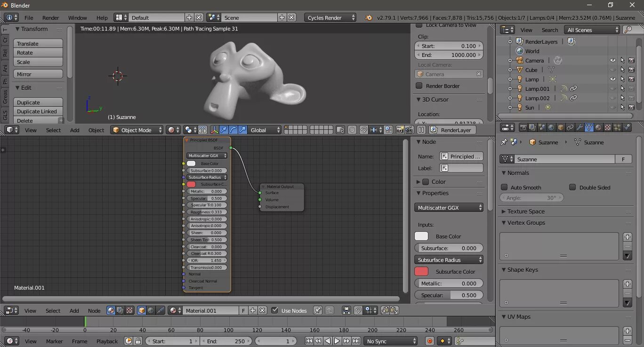644x347 pixels.
Task: Open the All Scenes outliner dropdown
Action: coord(592,30)
